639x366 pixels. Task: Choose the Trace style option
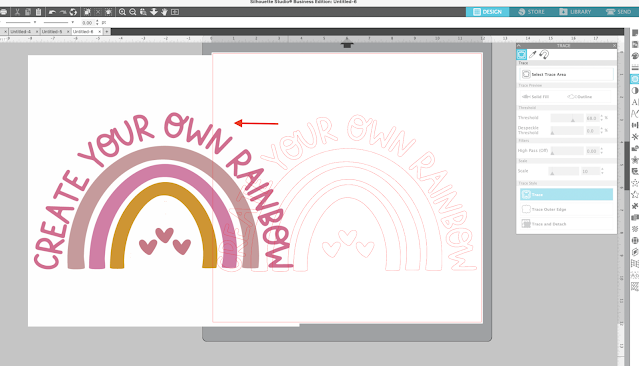pyautogui.click(x=566, y=194)
